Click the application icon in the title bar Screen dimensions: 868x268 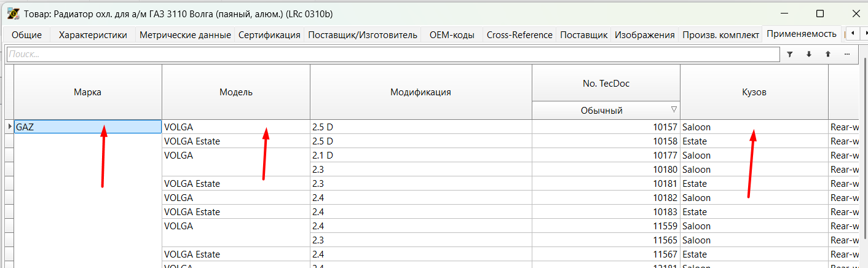tap(12, 13)
